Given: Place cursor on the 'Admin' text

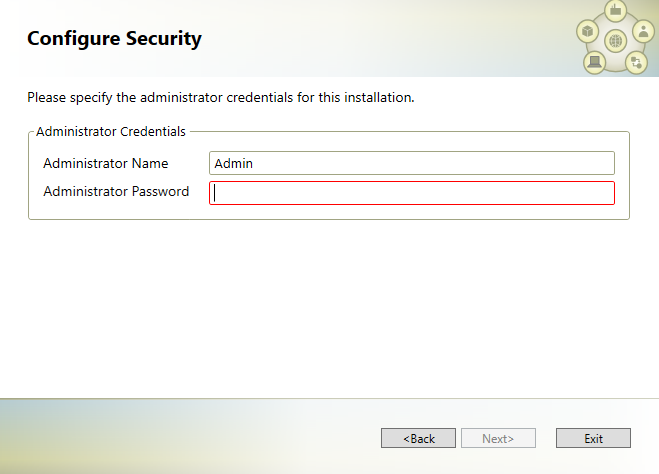Looking at the screenshot, I should coord(234,163).
